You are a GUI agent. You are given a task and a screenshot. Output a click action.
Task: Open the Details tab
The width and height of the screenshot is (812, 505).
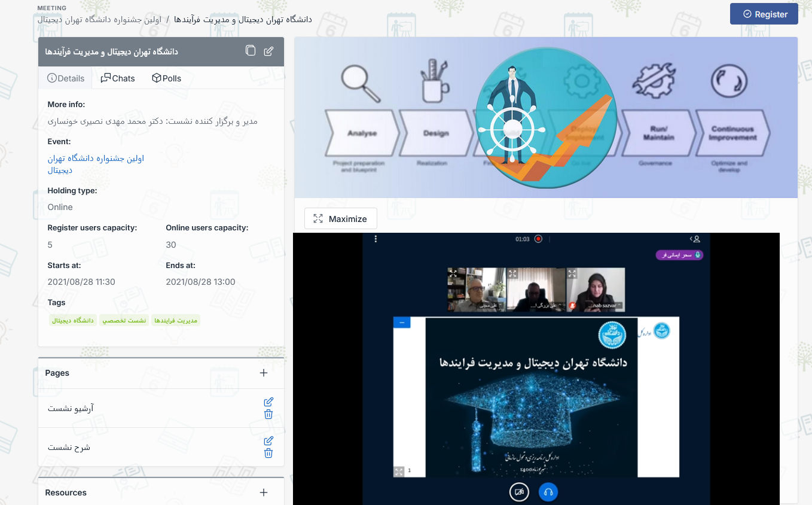pos(66,78)
